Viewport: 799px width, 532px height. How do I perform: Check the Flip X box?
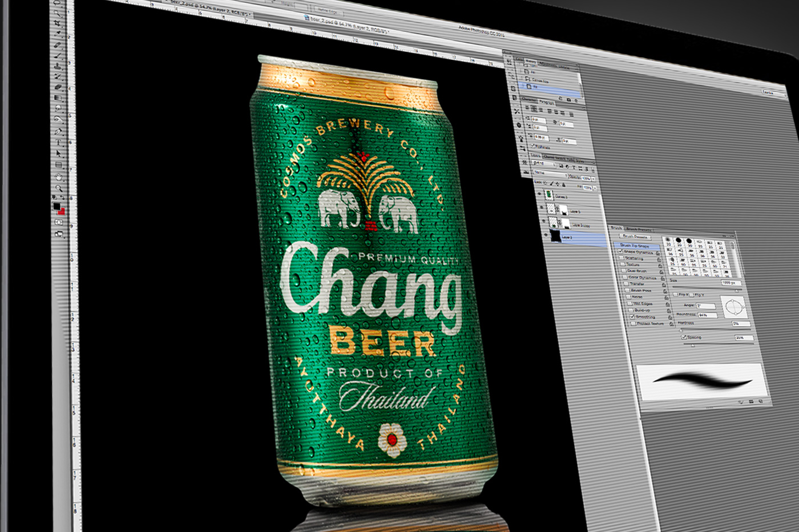point(675,294)
